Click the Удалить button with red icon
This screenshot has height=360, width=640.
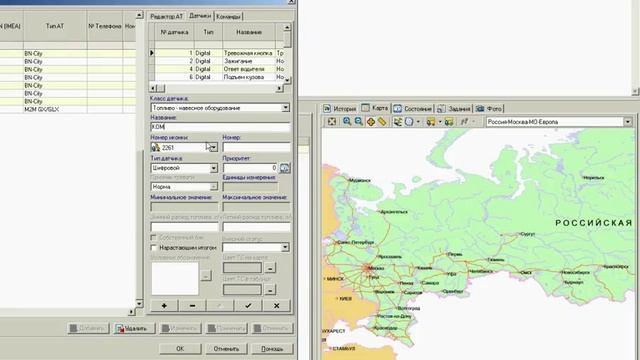click(135, 328)
